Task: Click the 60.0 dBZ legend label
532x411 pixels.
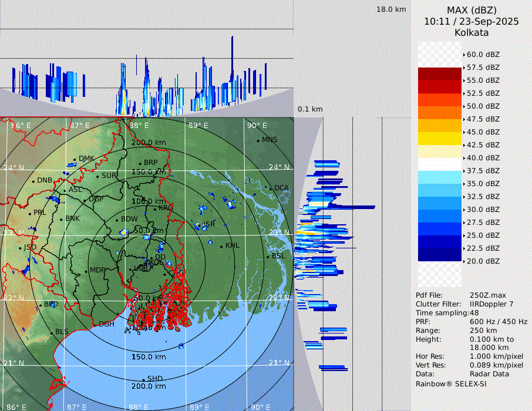Action: 483,54
